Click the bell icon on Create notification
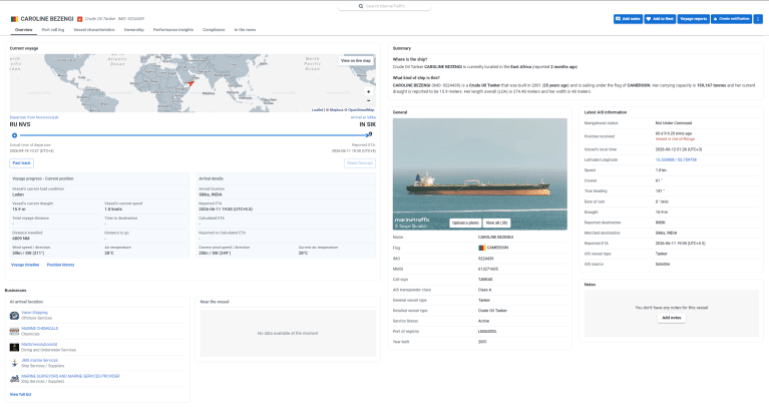 pyautogui.click(x=715, y=19)
